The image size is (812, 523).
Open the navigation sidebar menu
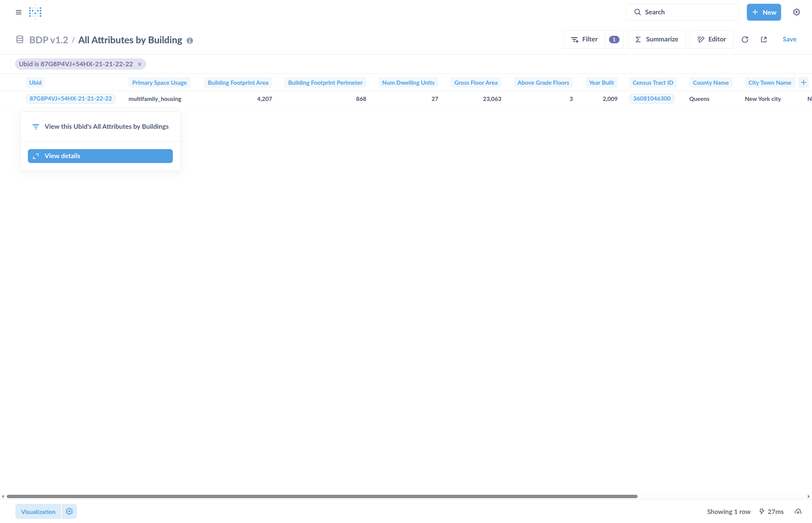[x=18, y=12]
